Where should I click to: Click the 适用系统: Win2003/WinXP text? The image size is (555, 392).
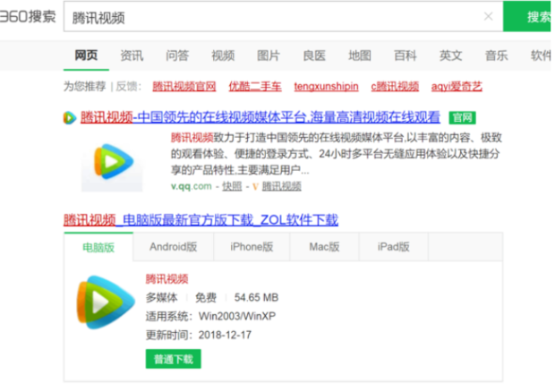pos(210,316)
